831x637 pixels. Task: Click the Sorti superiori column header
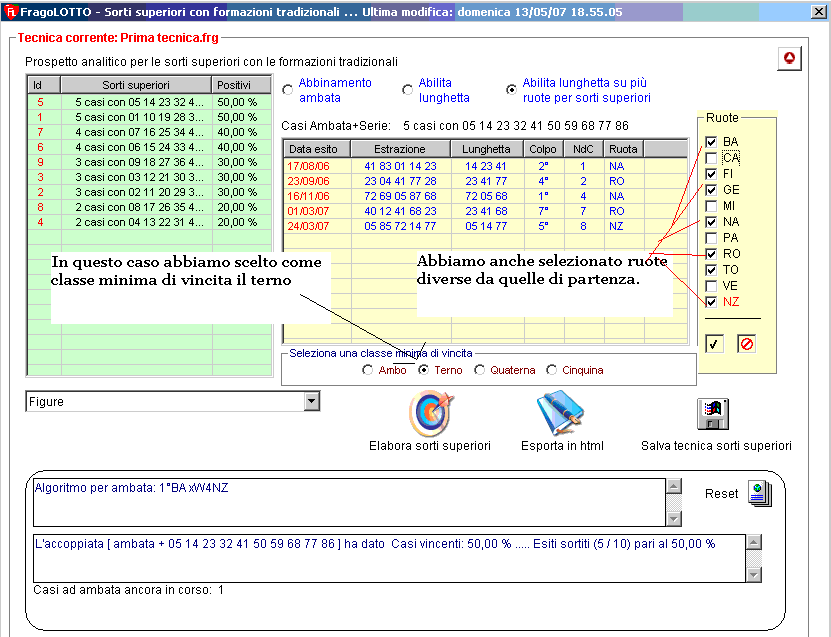click(135, 85)
